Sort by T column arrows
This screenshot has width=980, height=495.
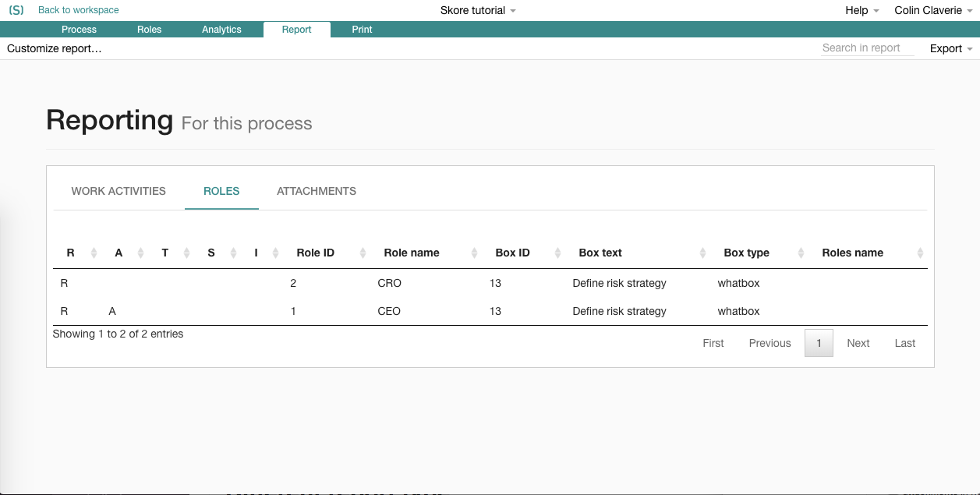click(187, 253)
